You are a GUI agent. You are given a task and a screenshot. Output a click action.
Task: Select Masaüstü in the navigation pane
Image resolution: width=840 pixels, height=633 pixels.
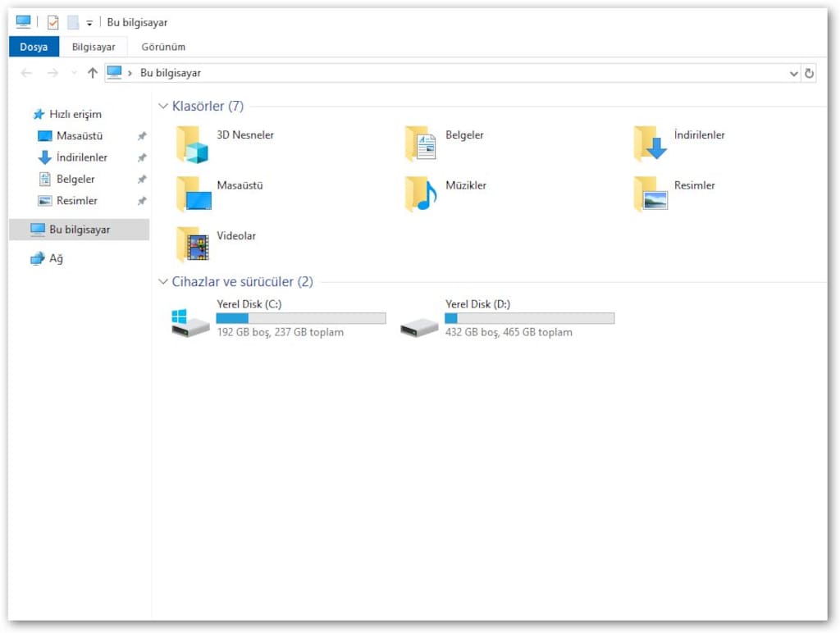tap(80, 136)
